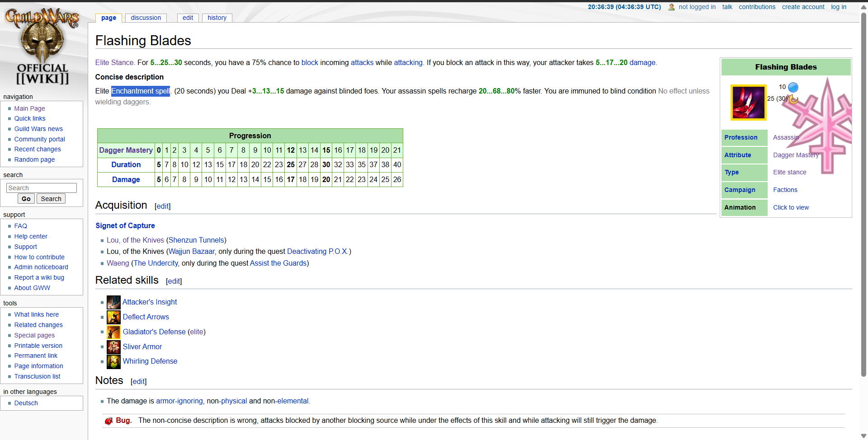Viewport: 868px width, 440px height.
Task: Open Admin noticeboard
Action: coord(41,267)
